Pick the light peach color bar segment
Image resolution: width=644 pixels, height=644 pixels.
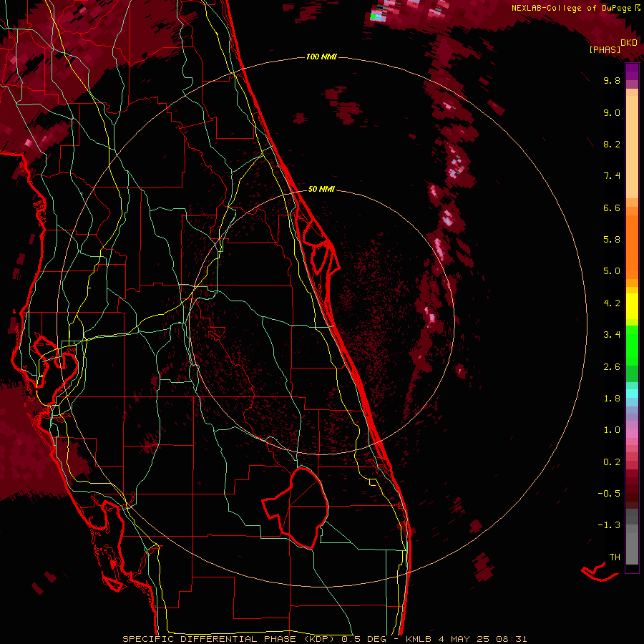click(x=632, y=147)
